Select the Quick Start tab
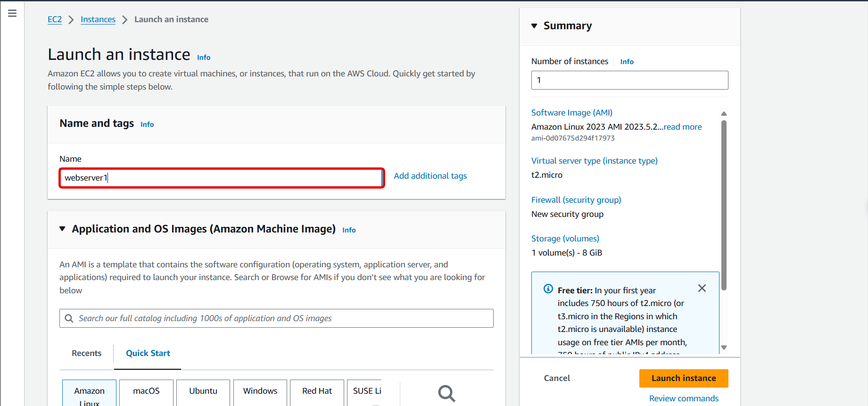Viewport: 868px width, 406px height. pyautogui.click(x=148, y=353)
